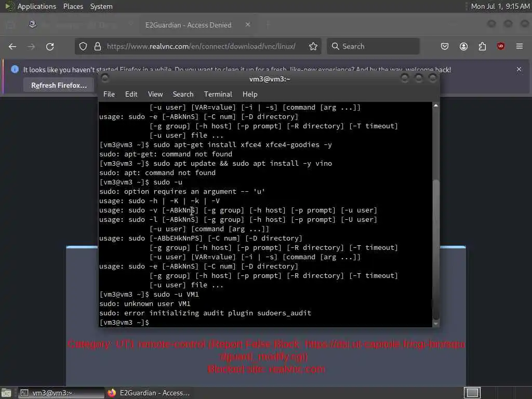Open the Pocket icon in Firefox toolbar
Screen dimensions: 532x399
tap(445, 46)
